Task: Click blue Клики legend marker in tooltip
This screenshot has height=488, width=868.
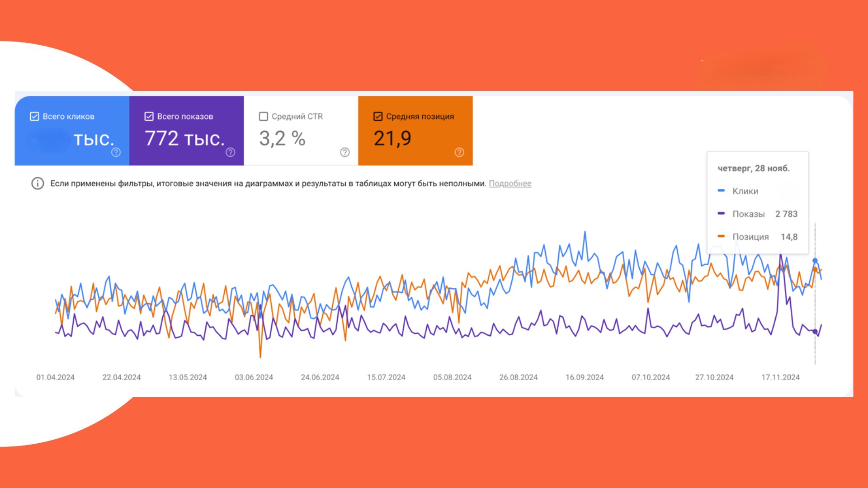Action: pyautogui.click(x=721, y=191)
